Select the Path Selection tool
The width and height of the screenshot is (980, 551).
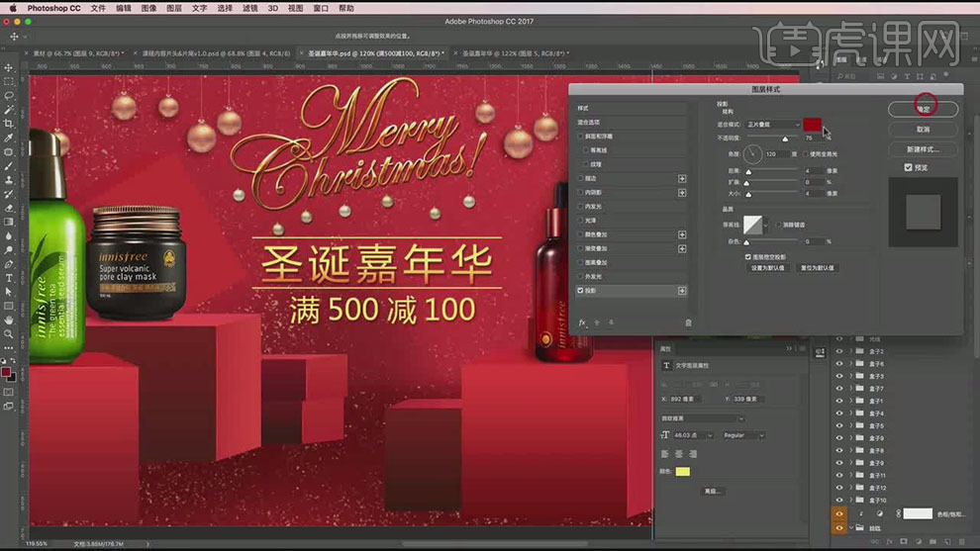point(9,292)
